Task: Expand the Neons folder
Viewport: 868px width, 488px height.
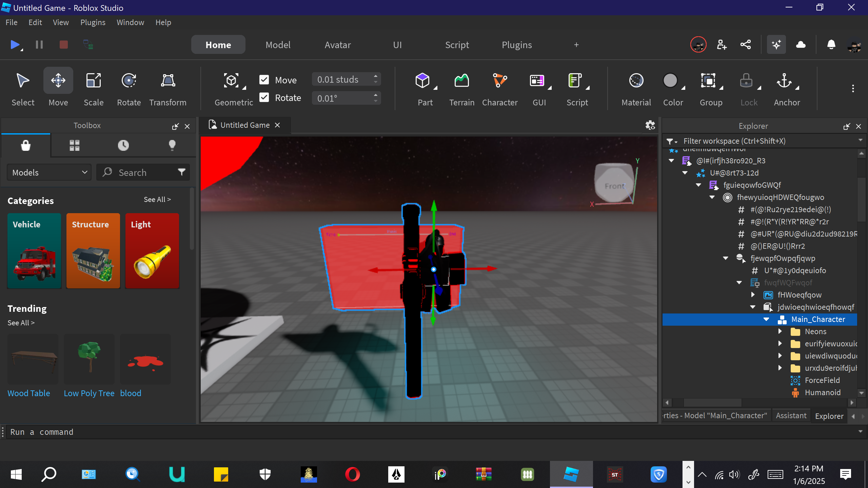Action: [x=780, y=331]
